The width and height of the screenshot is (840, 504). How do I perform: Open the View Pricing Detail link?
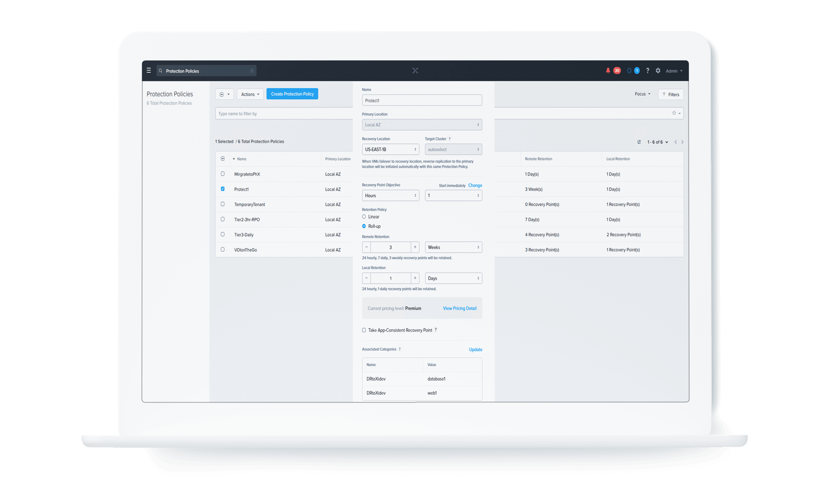459,308
